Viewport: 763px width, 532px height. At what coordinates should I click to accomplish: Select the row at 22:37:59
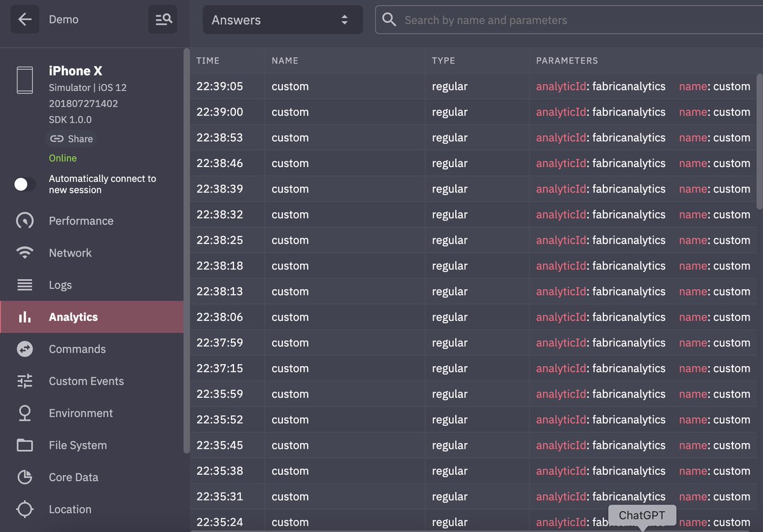coord(474,343)
